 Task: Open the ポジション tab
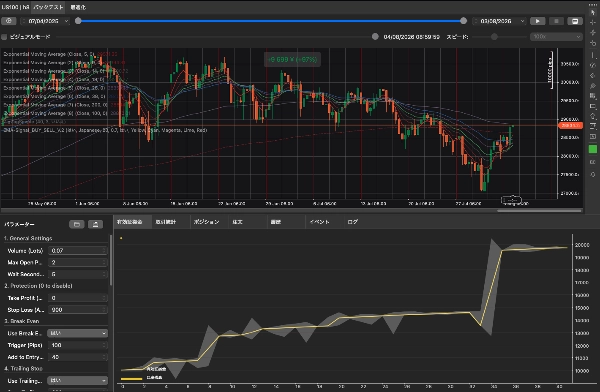206,222
